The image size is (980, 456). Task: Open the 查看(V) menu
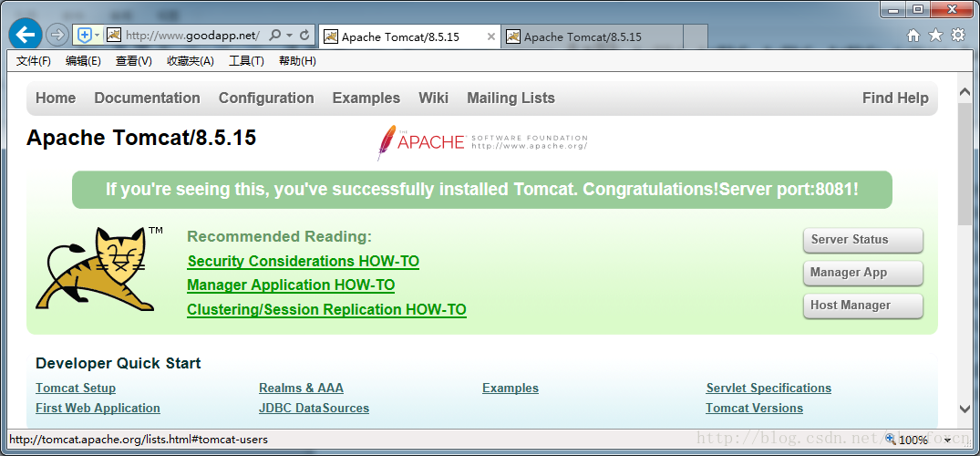(x=134, y=61)
